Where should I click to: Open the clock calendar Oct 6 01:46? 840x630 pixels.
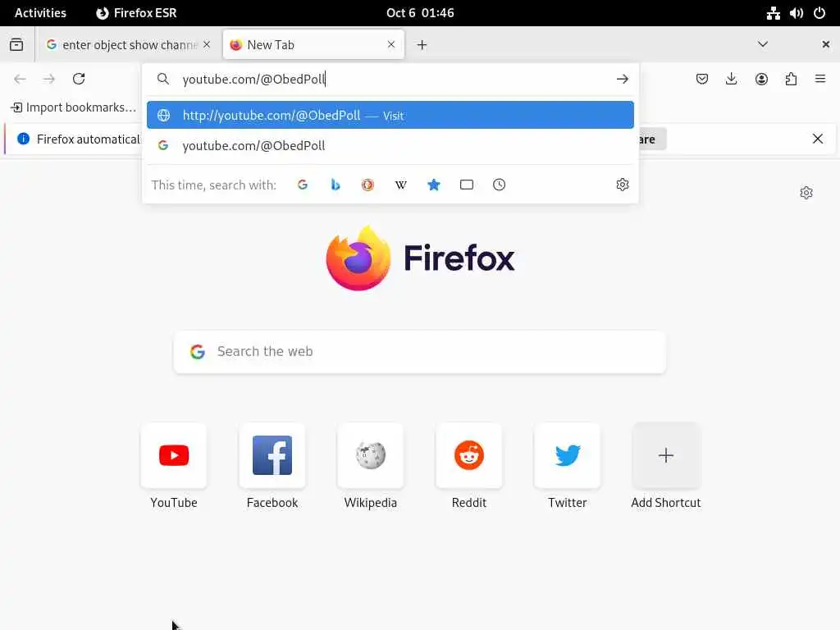click(420, 13)
